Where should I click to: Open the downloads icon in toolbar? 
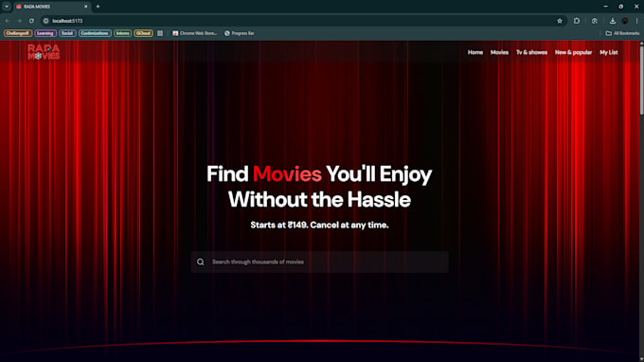click(613, 21)
